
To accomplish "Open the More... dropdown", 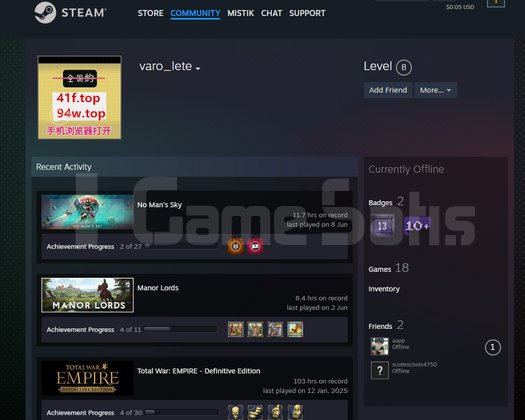I will 436,90.
